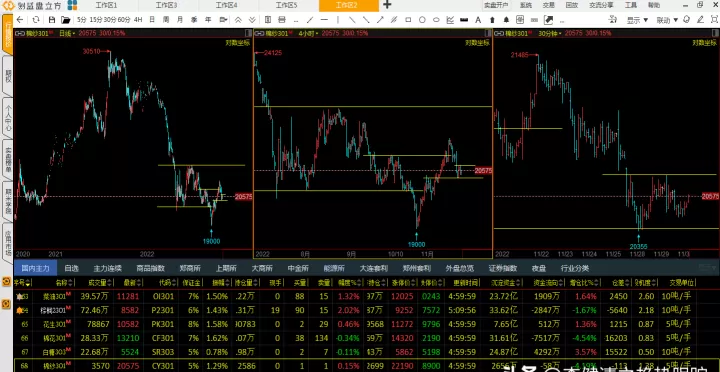Screen dimensions: 720x372
Task: Select the text annotation A tool
Action: (x=478, y=20)
